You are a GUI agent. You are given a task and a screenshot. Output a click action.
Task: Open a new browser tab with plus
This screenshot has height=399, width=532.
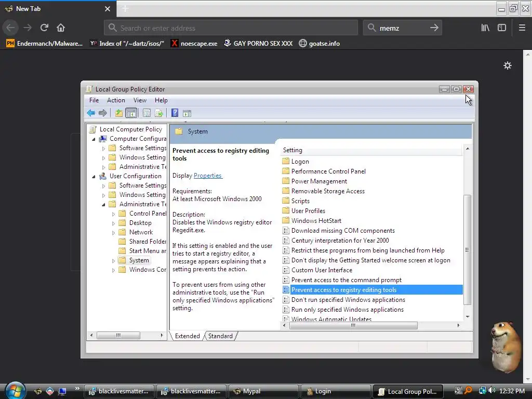[x=125, y=8]
